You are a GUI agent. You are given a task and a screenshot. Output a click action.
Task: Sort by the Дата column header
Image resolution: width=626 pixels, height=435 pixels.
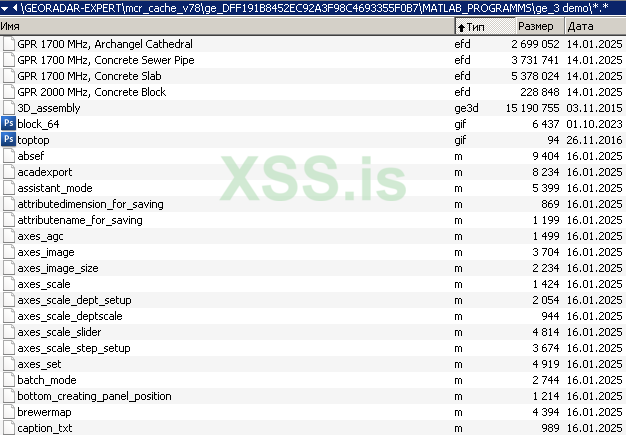coord(595,26)
